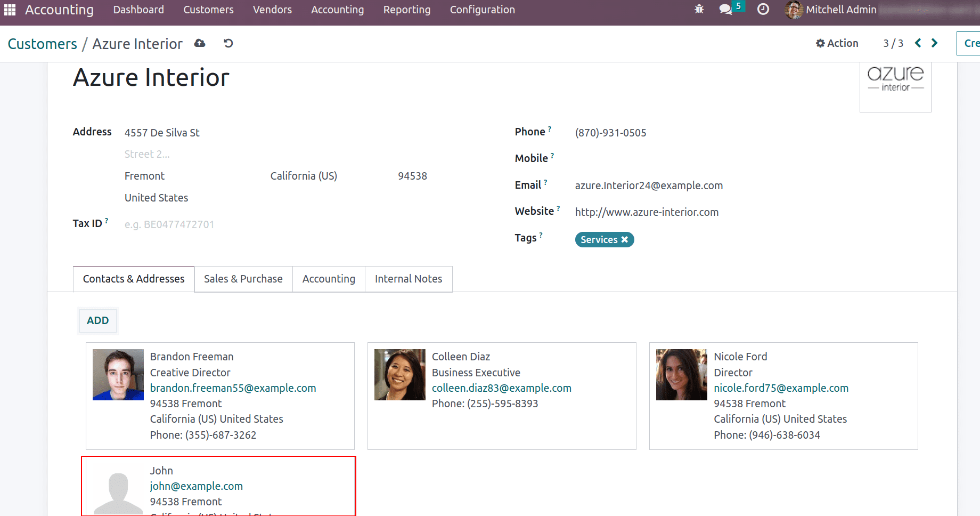Image resolution: width=980 pixels, height=516 pixels.
Task: Click the Accounting app title
Action: tap(59, 10)
